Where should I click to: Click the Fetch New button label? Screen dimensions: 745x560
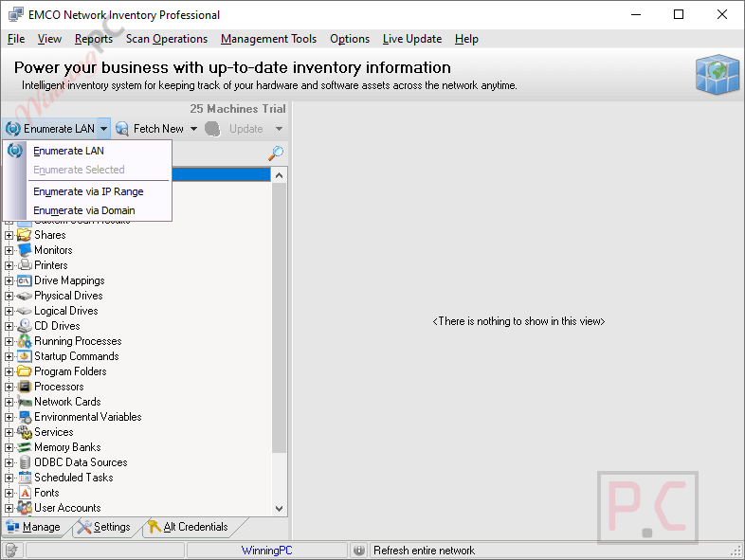click(158, 129)
